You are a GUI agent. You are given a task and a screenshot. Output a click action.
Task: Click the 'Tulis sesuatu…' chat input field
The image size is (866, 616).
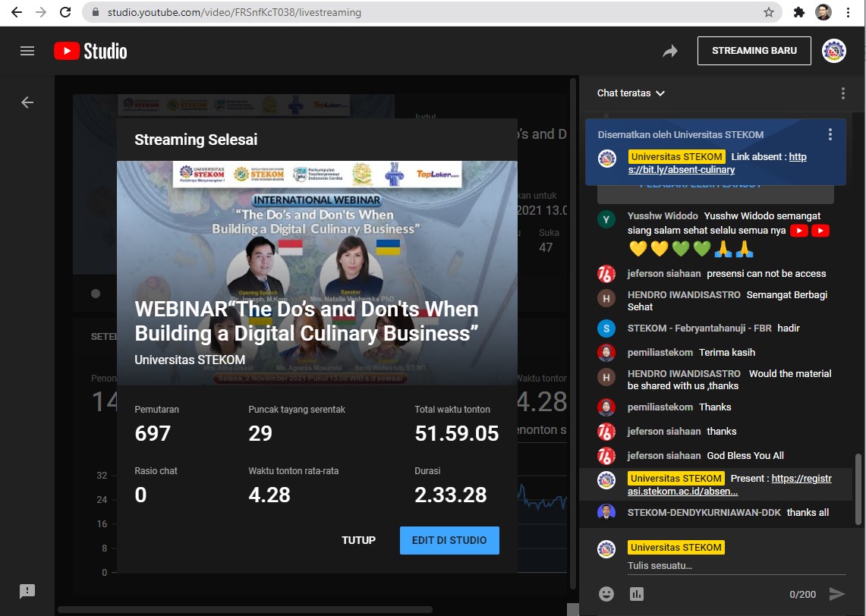[x=736, y=565]
